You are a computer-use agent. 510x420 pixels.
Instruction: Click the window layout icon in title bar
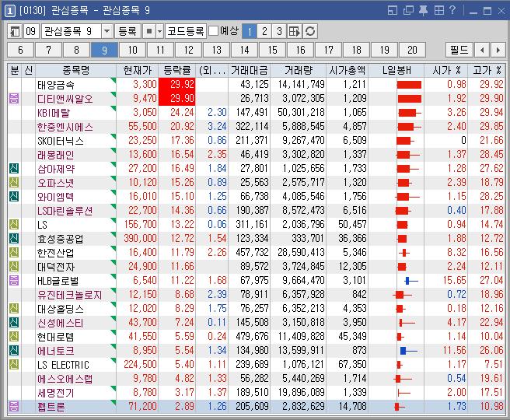(x=393, y=10)
